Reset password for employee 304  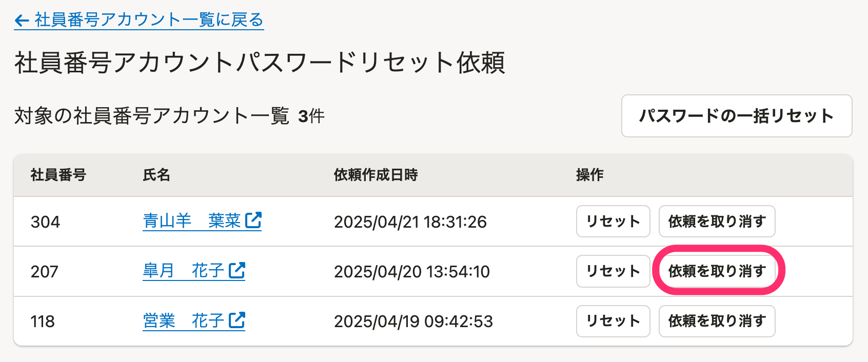coord(613,222)
